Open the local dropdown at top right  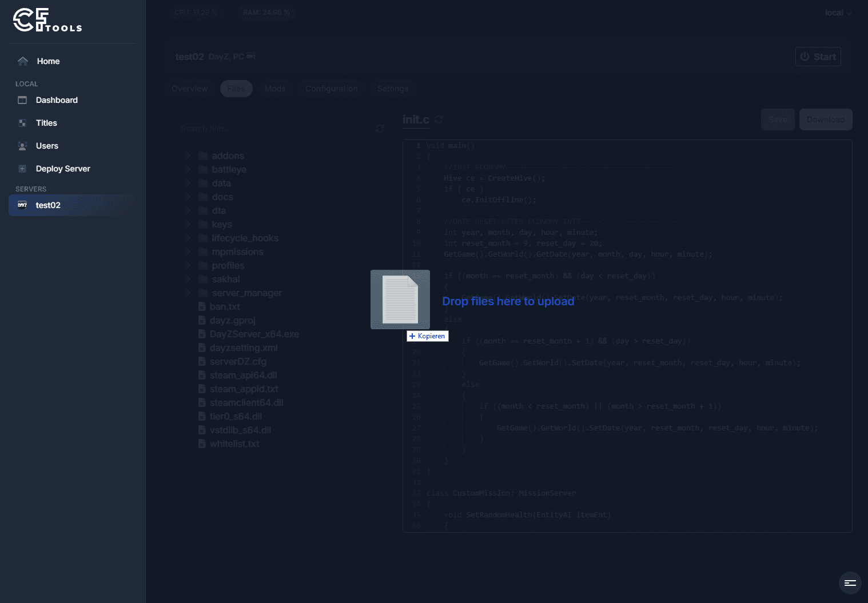[x=838, y=13]
